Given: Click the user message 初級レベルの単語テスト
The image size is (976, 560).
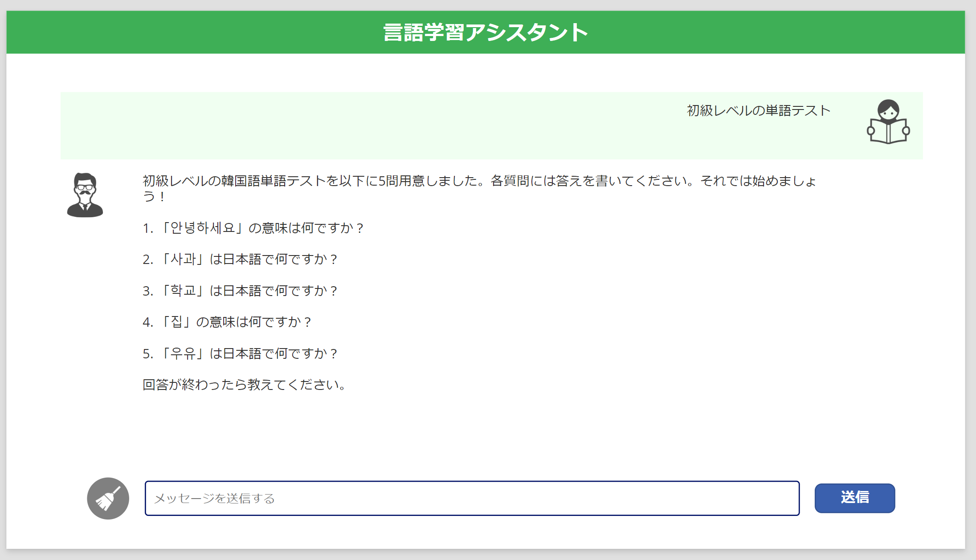Looking at the screenshot, I should click(x=758, y=110).
